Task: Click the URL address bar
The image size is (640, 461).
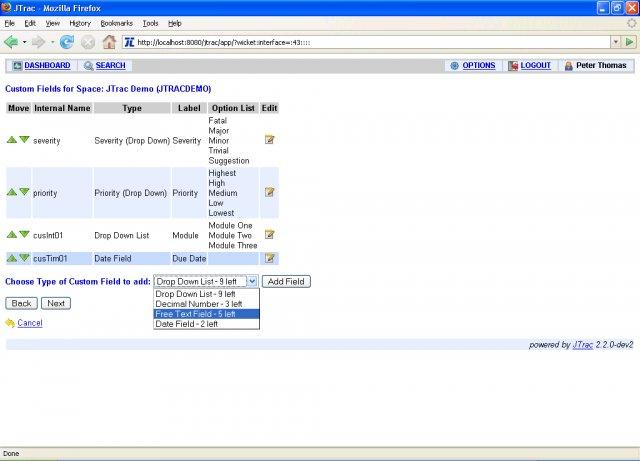Action: pyautogui.click(x=370, y=42)
